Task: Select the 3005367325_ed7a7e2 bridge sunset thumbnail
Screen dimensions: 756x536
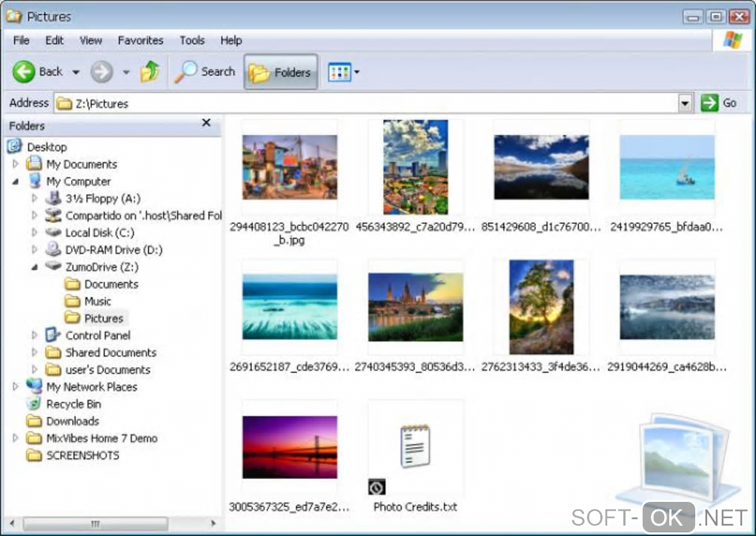Action: pyautogui.click(x=290, y=447)
